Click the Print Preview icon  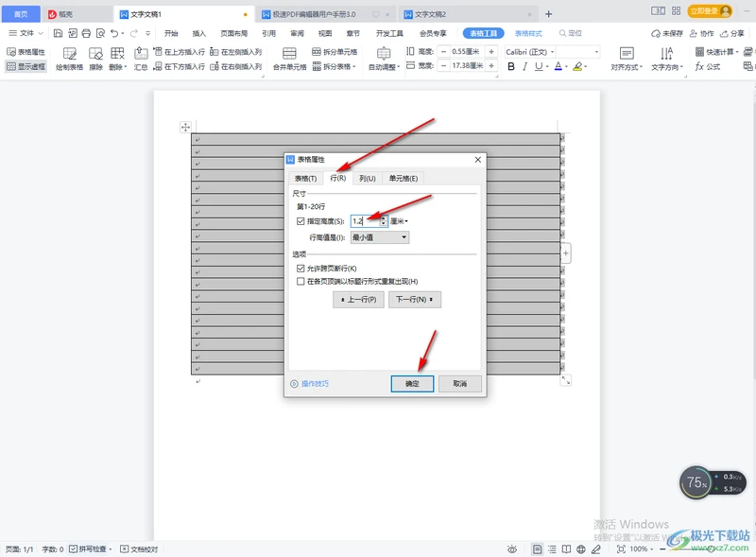100,33
